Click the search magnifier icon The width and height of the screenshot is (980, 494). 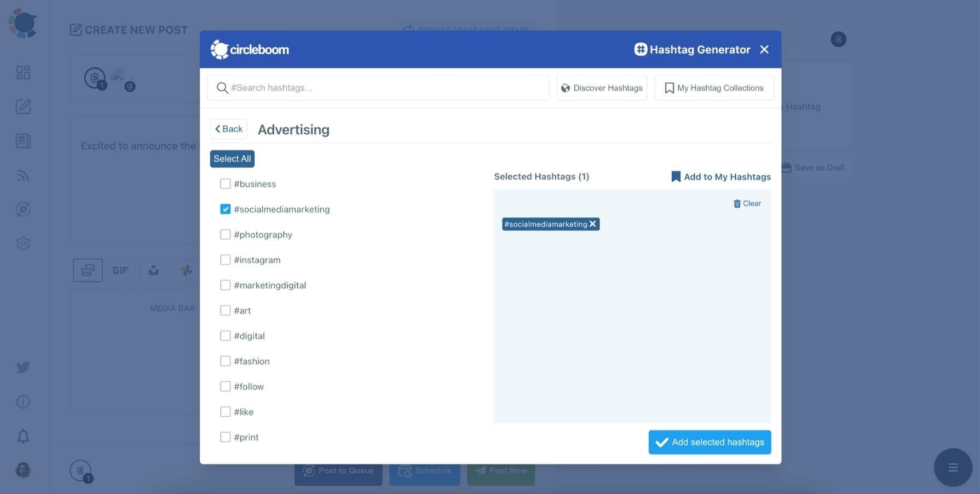coord(222,88)
